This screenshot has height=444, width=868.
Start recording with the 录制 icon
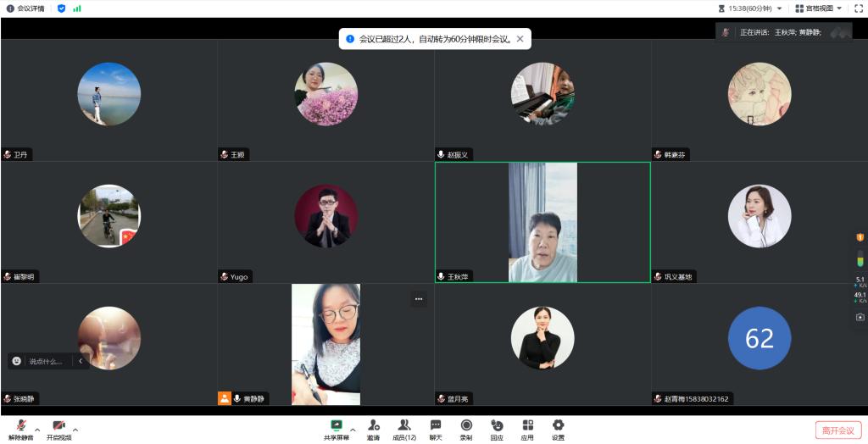point(465,426)
